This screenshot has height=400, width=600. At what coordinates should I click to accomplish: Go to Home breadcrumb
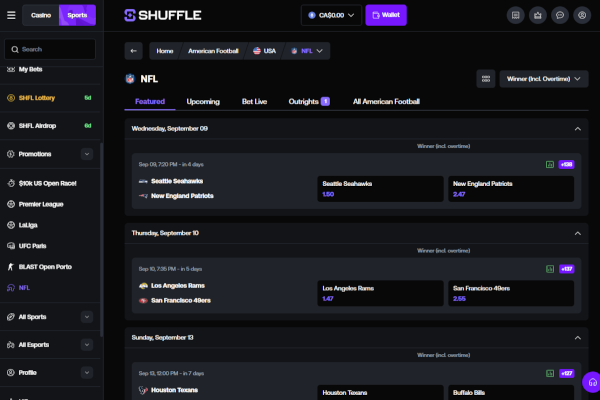tap(165, 51)
